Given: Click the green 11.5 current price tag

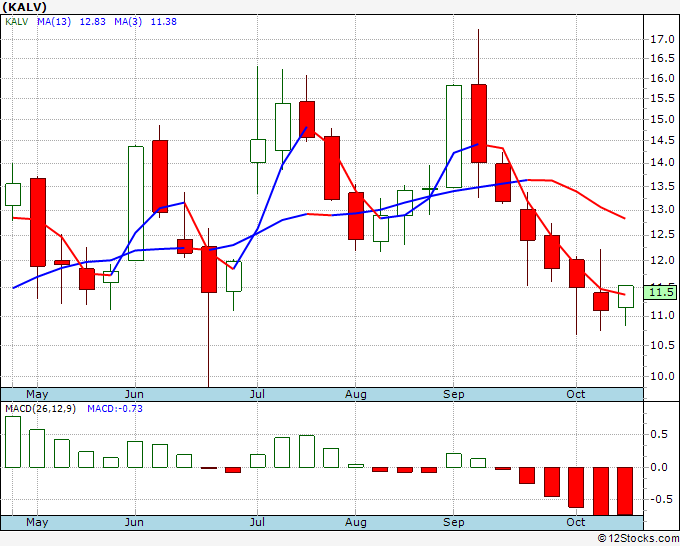Looking at the screenshot, I should click(x=660, y=292).
